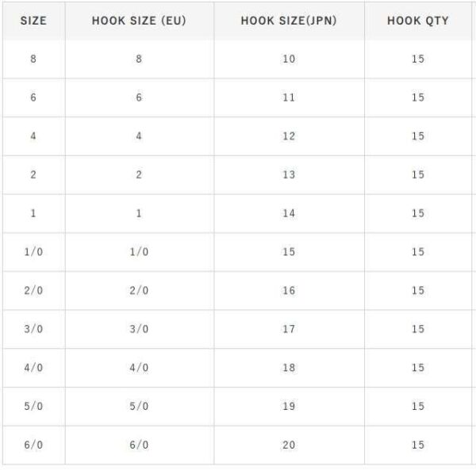
Task: Click the JPN hook size 20 cell
Action: [x=289, y=445]
